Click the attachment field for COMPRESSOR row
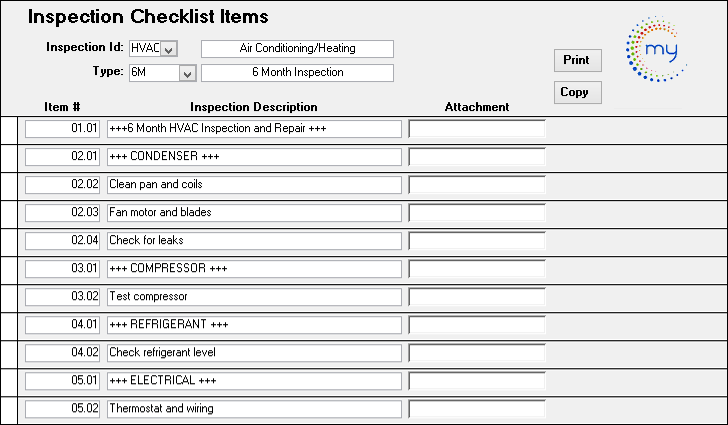 coord(477,269)
